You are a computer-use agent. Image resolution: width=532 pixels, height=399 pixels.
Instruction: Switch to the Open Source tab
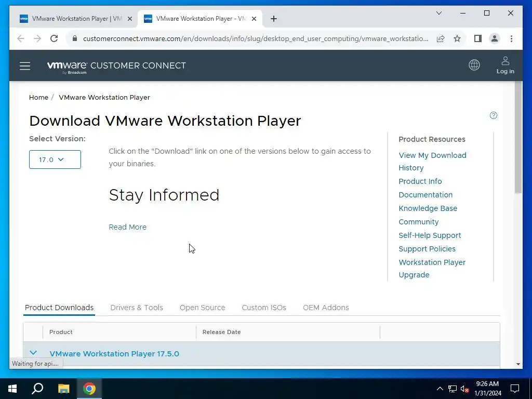coord(202,308)
